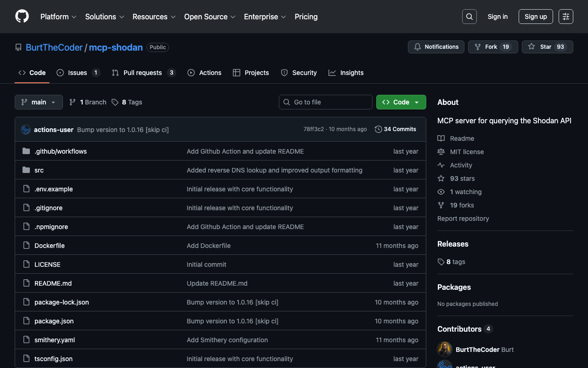This screenshot has height=368, width=588.
Task: Open search with the magnifier icon
Action: [469, 17]
